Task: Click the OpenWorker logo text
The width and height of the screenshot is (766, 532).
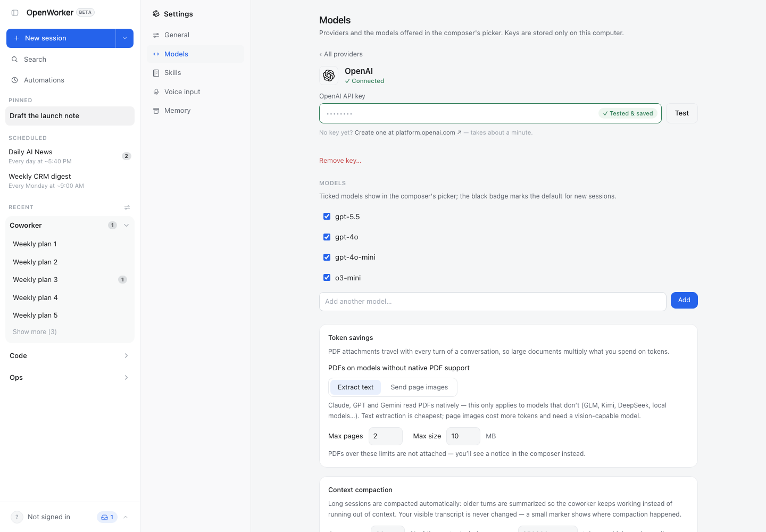Action: tap(50, 13)
